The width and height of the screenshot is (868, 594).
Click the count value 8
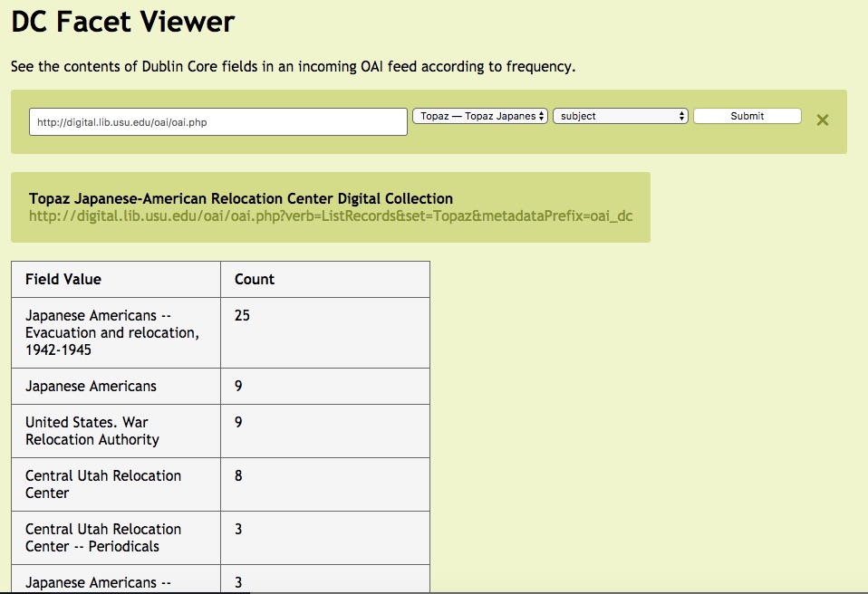[238, 475]
